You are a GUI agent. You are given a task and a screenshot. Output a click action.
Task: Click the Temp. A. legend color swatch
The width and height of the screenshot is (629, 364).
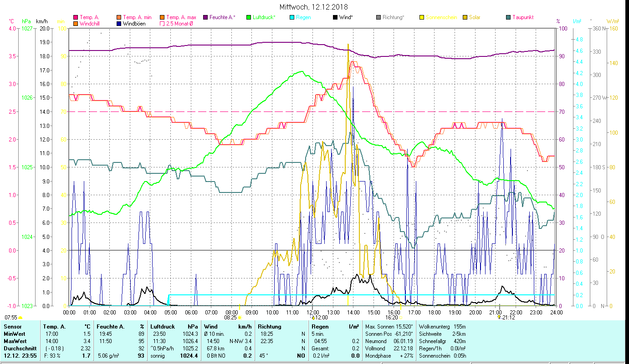76,17
